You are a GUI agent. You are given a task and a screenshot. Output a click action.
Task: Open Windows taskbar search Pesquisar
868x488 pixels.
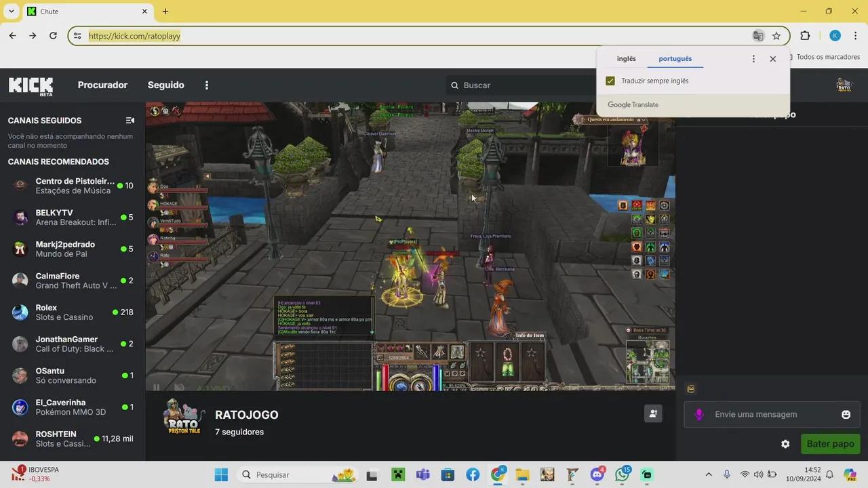click(x=298, y=474)
